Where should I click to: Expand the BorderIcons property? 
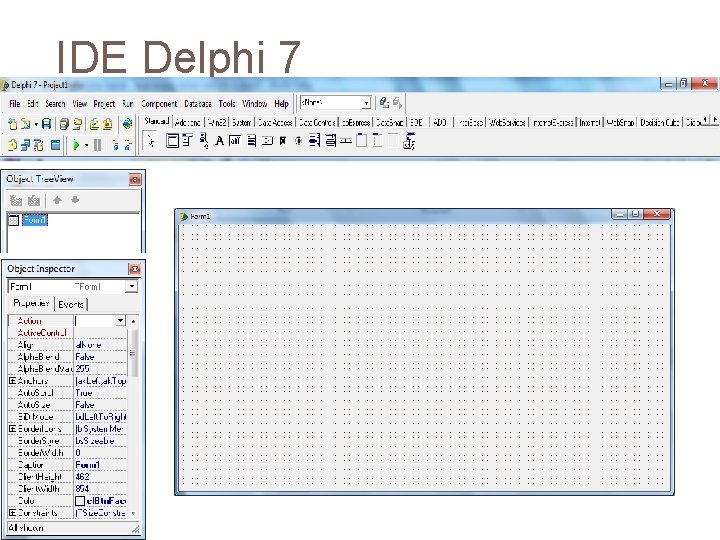(12, 428)
